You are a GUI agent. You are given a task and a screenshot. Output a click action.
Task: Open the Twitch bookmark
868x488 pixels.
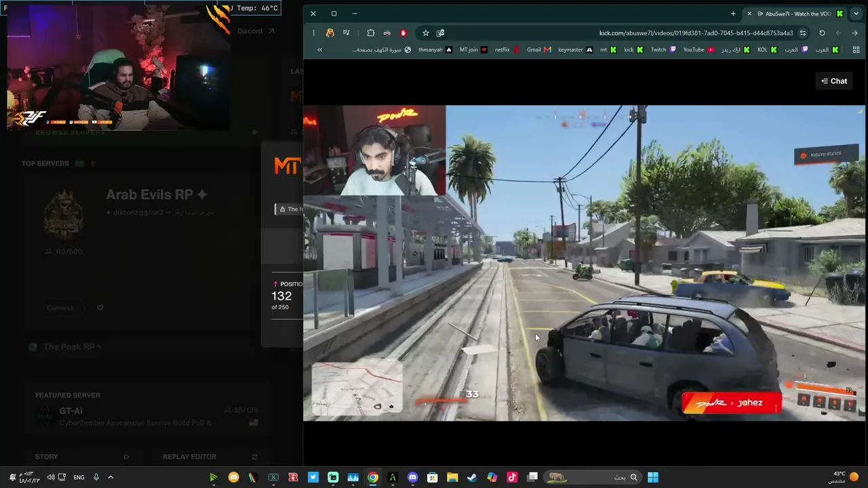click(663, 49)
